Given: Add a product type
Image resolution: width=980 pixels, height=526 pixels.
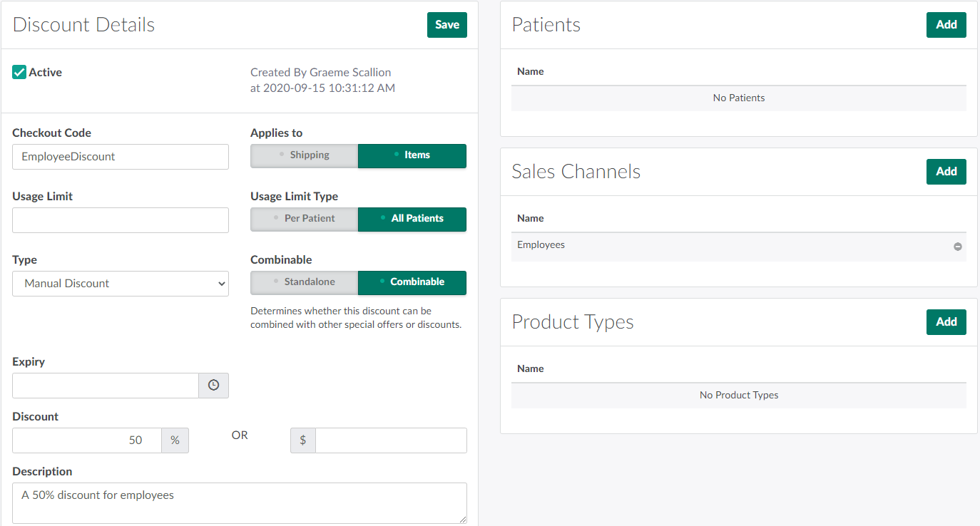Looking at the screenshot, I should click(946, 322).
